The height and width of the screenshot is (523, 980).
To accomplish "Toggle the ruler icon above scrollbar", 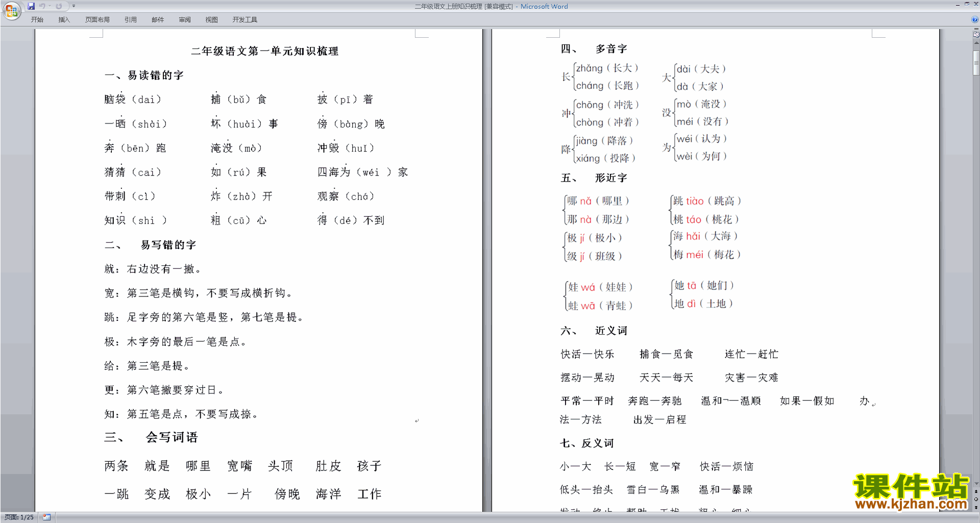I will point(976,35).
